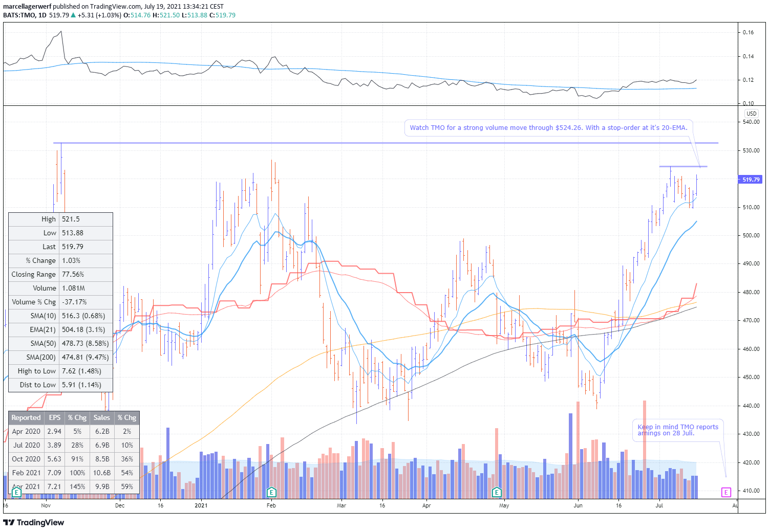
Task: Click the Mar label on the time axis
Action: click(x=341, y=505)
